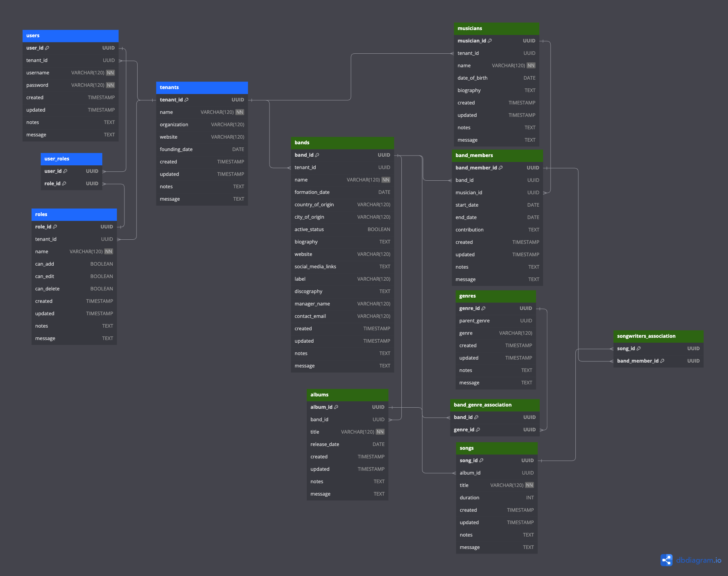This screenshot has width=728, height=576.
Task: Click the key icon next to user_id in users
Action: [x=47, y=48]
